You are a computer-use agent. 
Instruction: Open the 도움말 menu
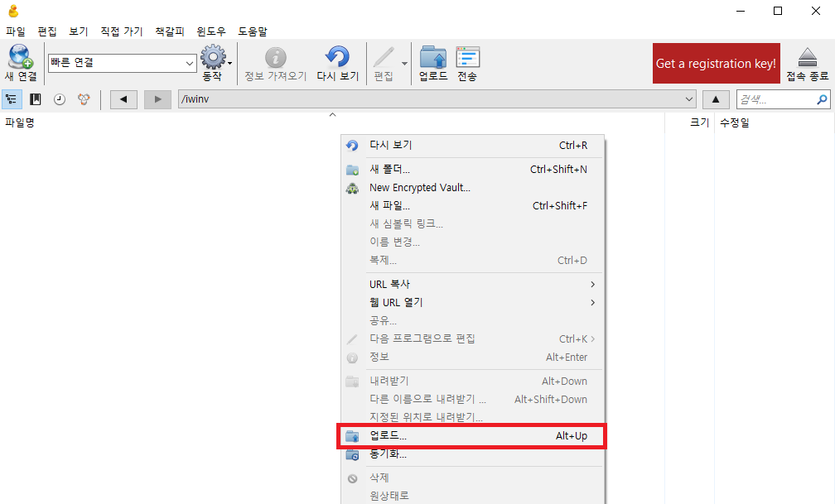click(x=253, y=31)
